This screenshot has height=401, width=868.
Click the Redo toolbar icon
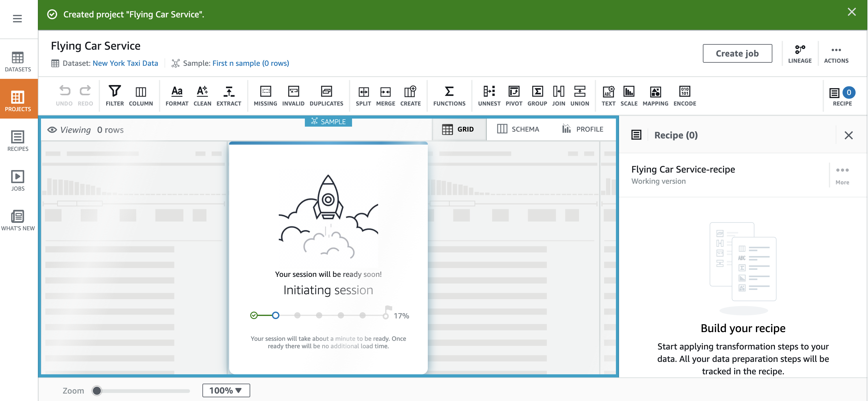coord(85,96)
